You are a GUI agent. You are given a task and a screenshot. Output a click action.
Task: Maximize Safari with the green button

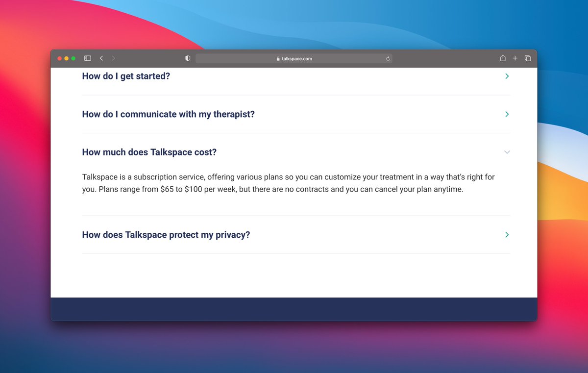point(73,58)
